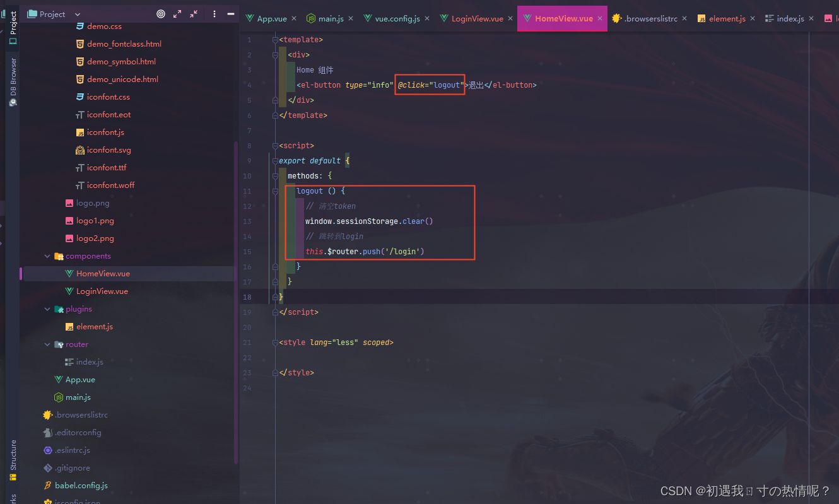The width and height of the screenshot is (839, 504).
Task: Fold the <template> block on line 1
Action: click(274, 40)
